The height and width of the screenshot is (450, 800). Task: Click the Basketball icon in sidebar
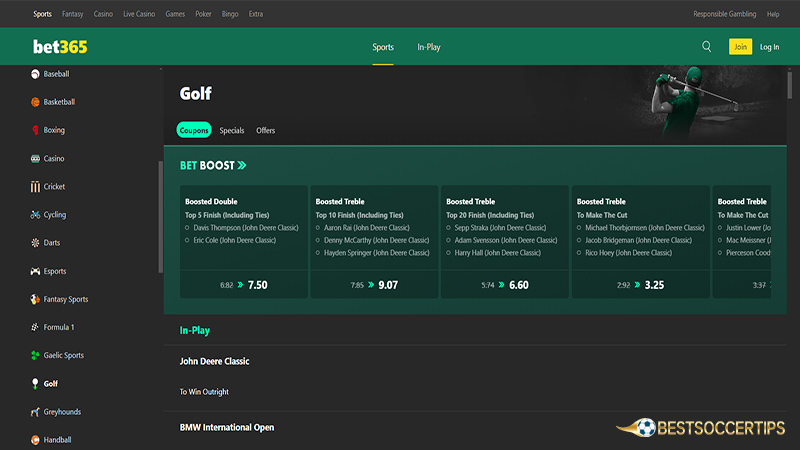(35, 102)
